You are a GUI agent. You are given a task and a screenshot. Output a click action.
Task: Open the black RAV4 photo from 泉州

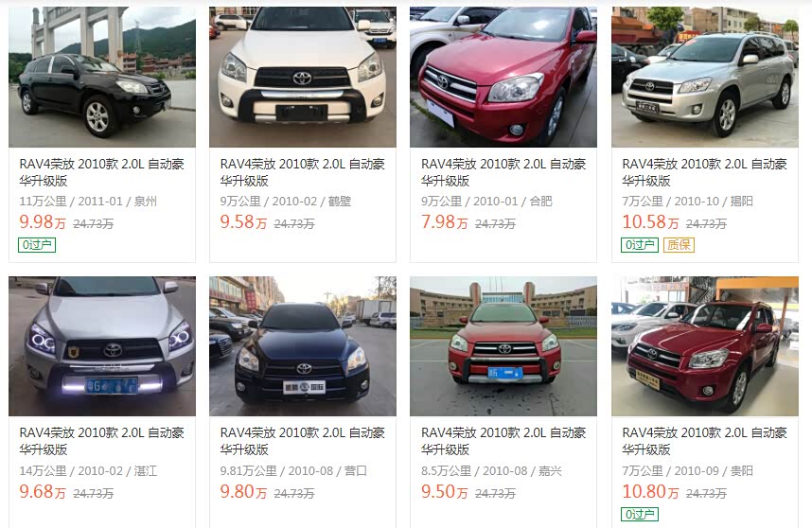pos(102,78)
